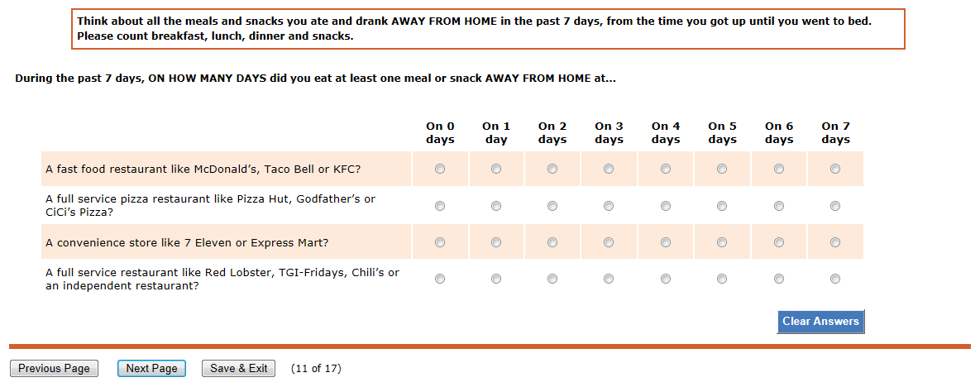This screenshot has height=387, width=980.
Task: Select 'On 0 days' for fast food restaurant
Action: point(440,170)
